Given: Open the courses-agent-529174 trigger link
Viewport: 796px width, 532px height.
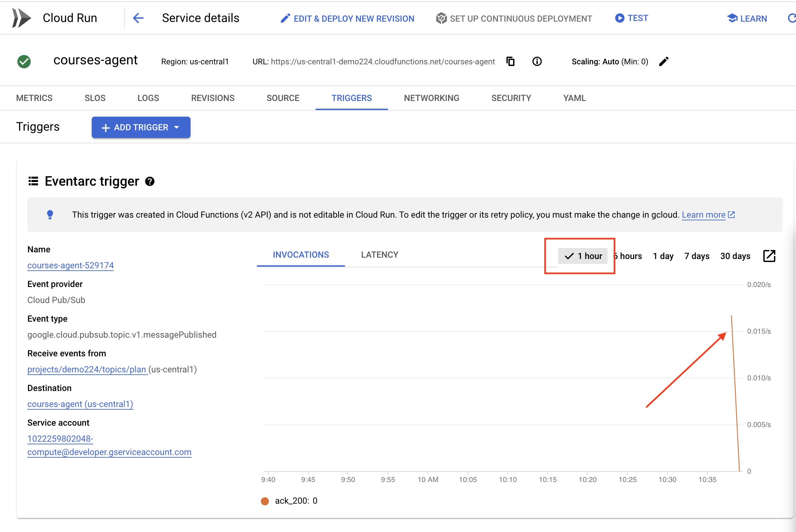Looking at the screenshot, I should tap(71, 265).
